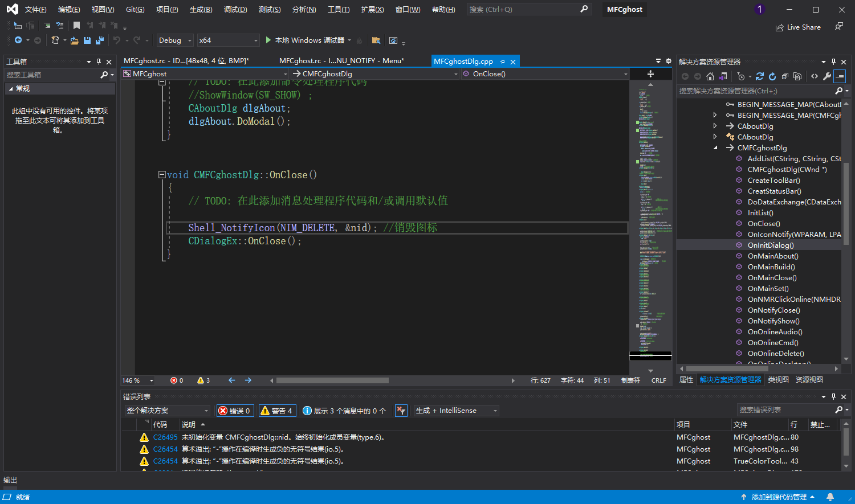
Task: Open properties with the wrench icon
Action: pos(827,76)
